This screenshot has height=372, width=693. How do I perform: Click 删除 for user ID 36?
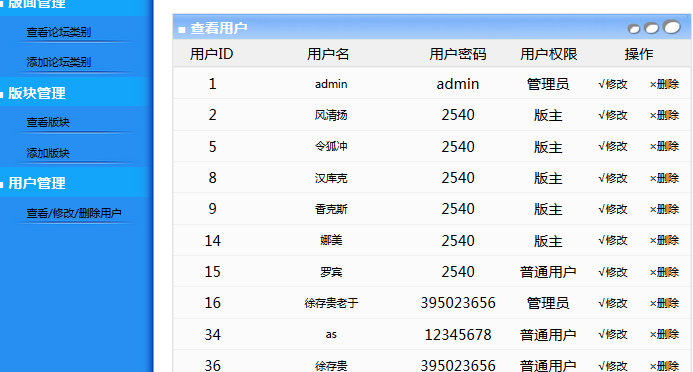(x=664, y=366)
